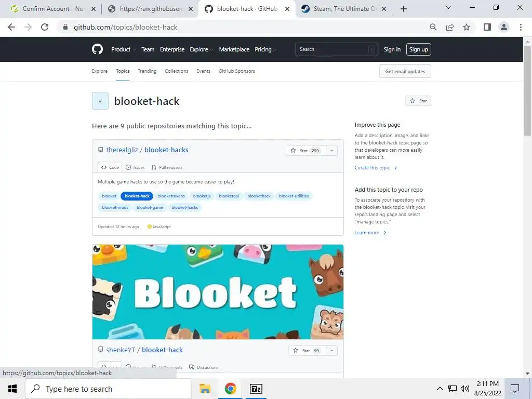Viewport: 532px width, 399px height.
Task: Open the notification center icon
Action: pyautogui.click(x=515, y=389)
